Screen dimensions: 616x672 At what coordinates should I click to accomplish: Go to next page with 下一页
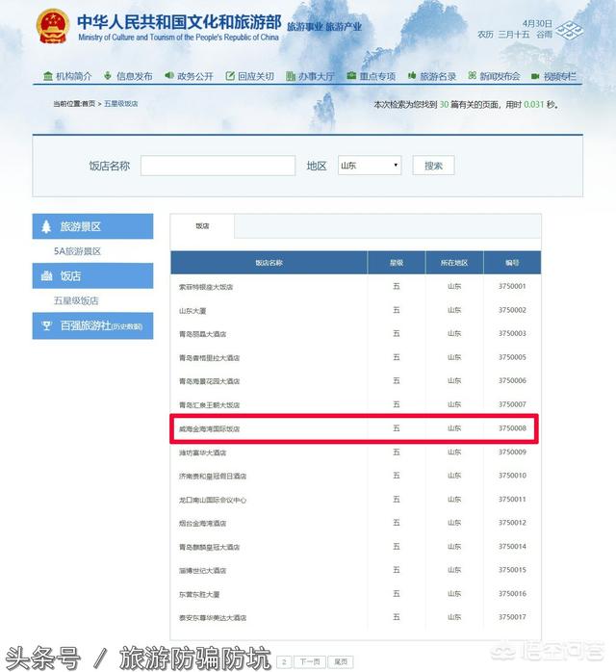[308, 661]
